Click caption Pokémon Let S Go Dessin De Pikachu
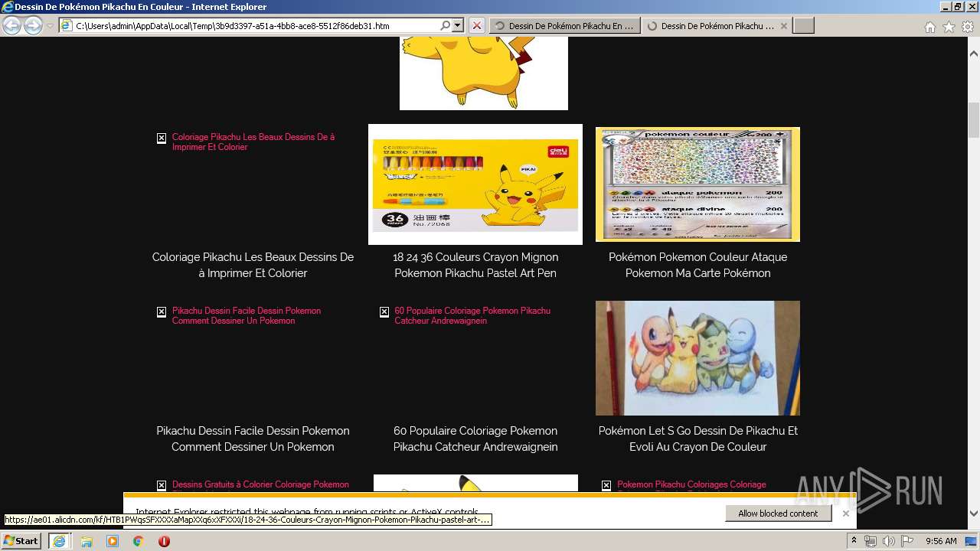 [697, 439]
